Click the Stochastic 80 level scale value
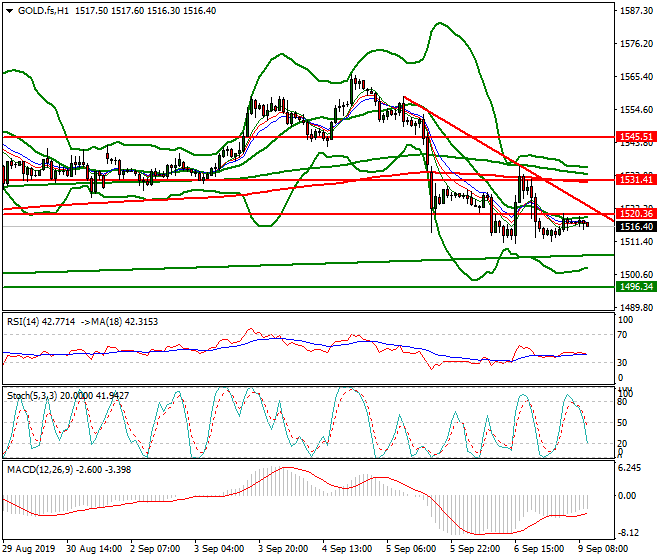Viewport: 660px width, 560px height. click(623, 402)
